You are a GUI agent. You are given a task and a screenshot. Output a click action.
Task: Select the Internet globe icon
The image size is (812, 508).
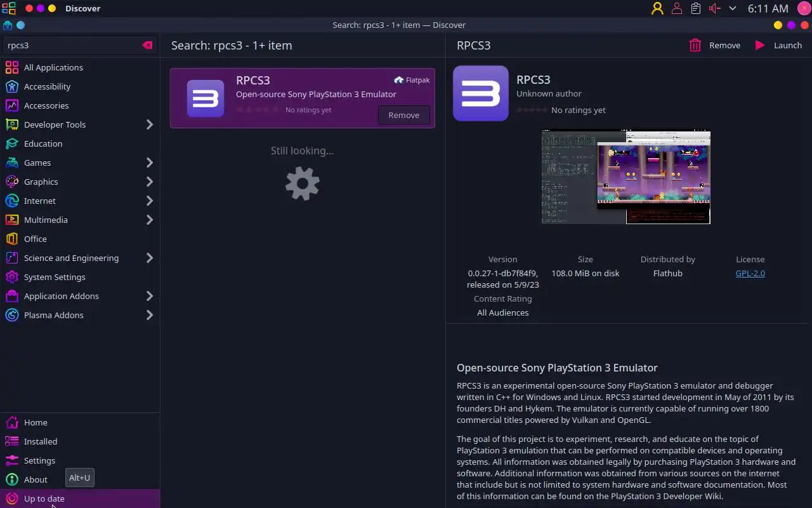point(11,201)
